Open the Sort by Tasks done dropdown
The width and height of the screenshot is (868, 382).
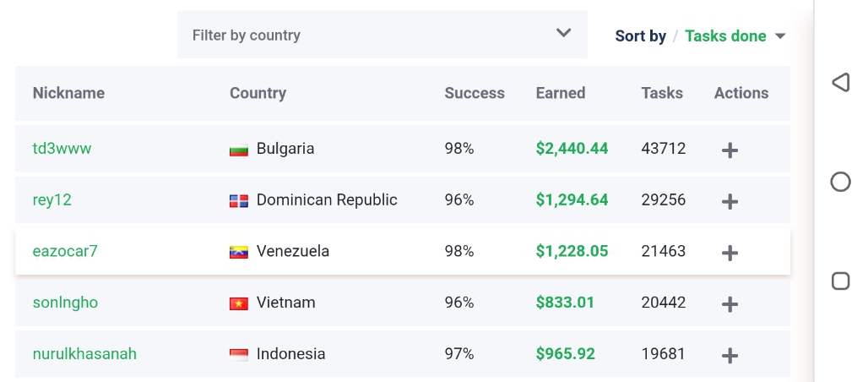(x=735, y=36)
